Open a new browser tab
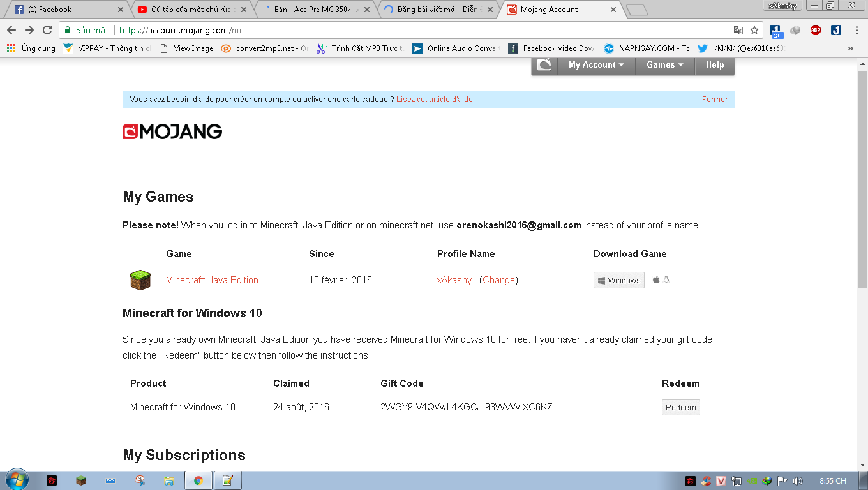Screen dimensions: 868x490 [636, 10]
